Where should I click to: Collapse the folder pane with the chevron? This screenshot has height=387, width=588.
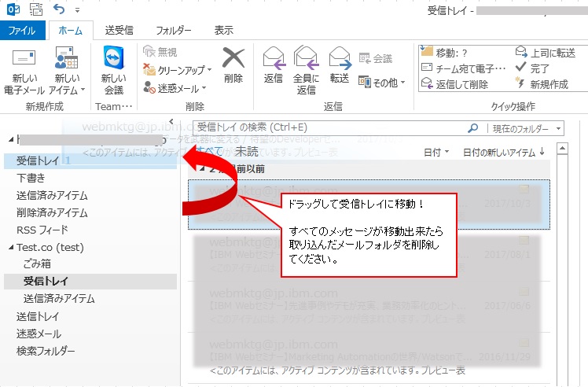coord(171,121)
